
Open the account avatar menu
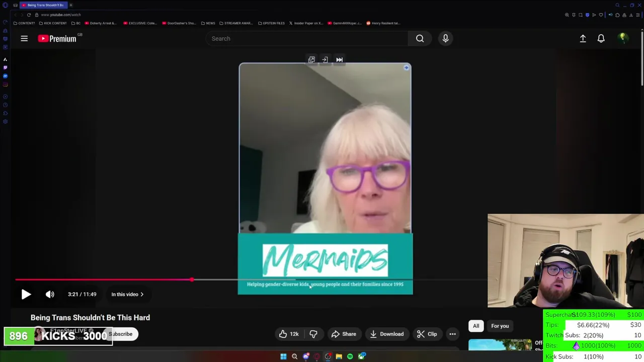[623, 38]
